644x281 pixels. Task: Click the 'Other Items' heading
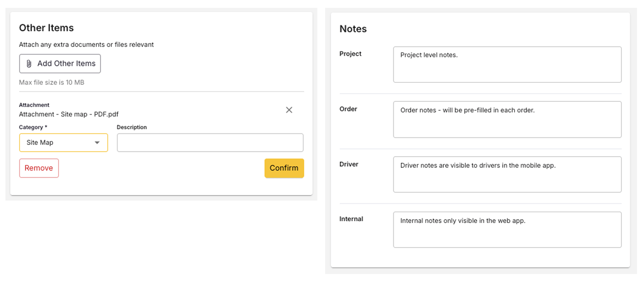[46, 28]
